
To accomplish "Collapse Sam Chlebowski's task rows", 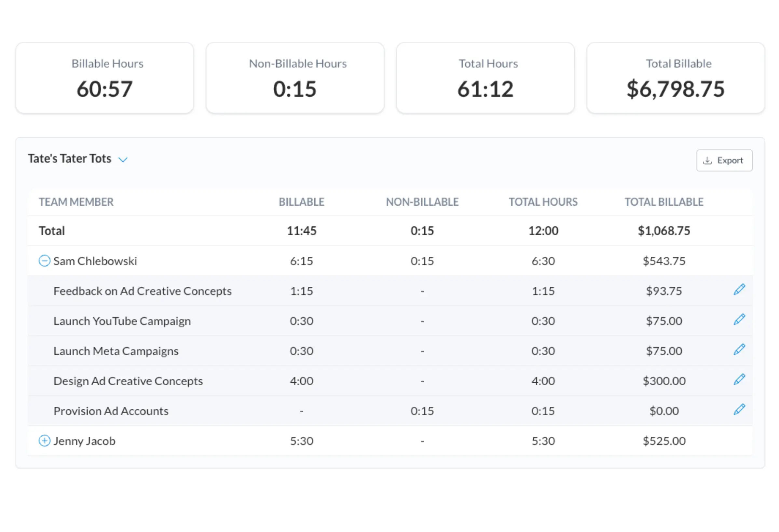I will click(44, 261).
